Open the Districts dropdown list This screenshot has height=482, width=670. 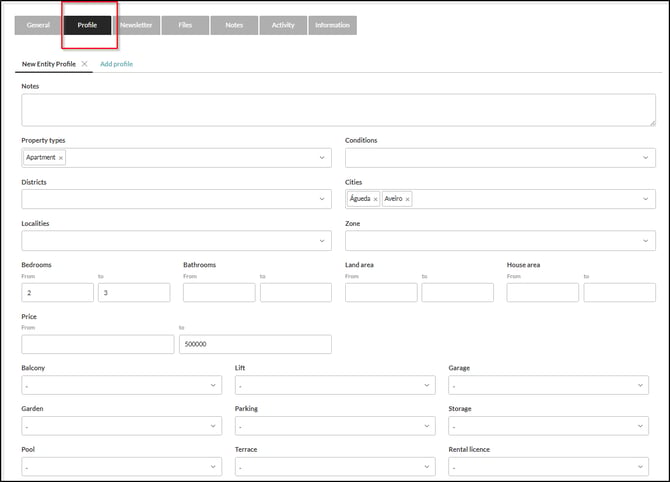point(176,199)
